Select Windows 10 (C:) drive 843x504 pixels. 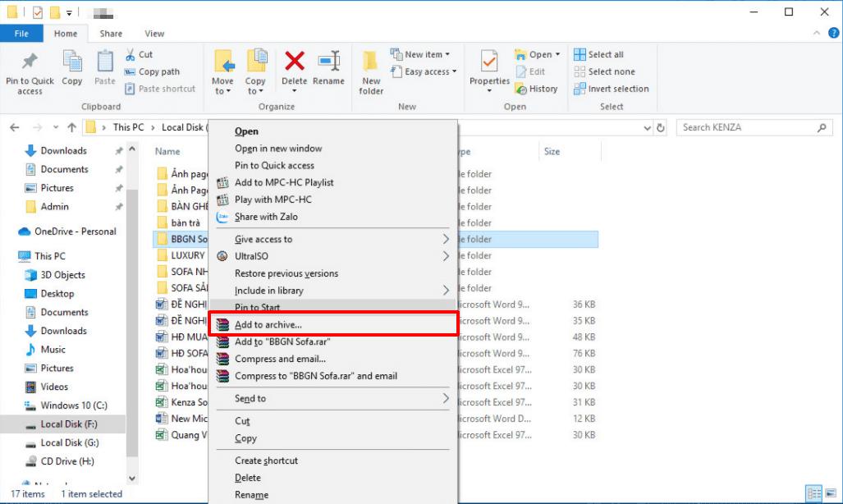coord(66,405)
